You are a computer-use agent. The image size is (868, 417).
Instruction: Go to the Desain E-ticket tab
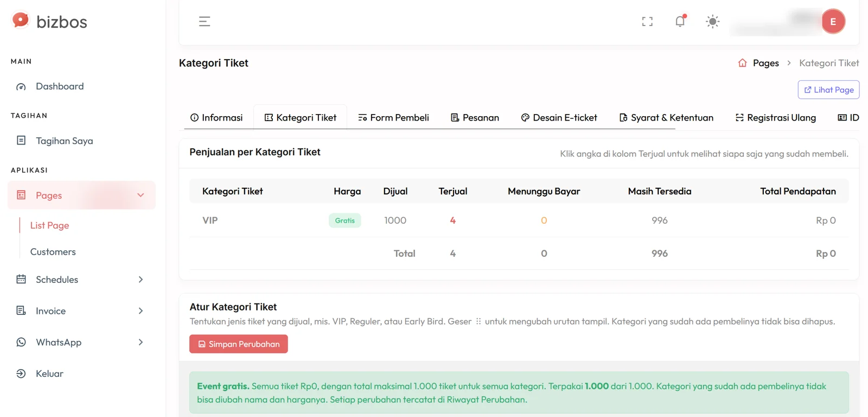[559, 118]
